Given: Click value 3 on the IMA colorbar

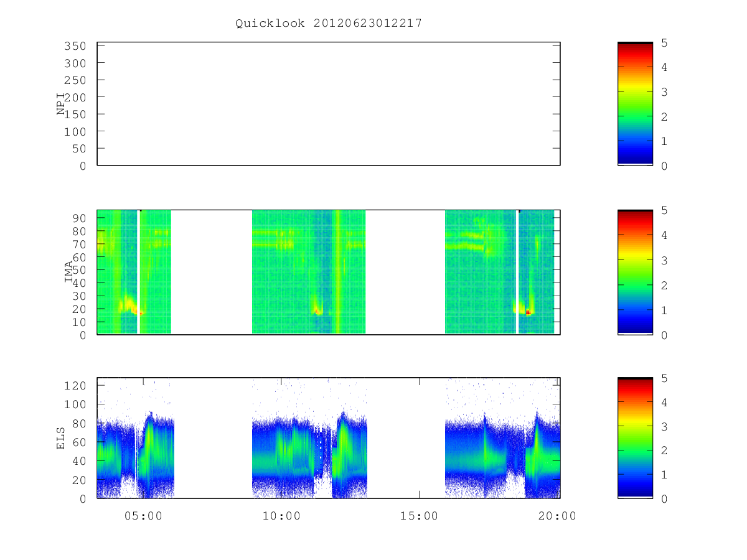Looking at the screenshot, I should [x=664, y=260].
